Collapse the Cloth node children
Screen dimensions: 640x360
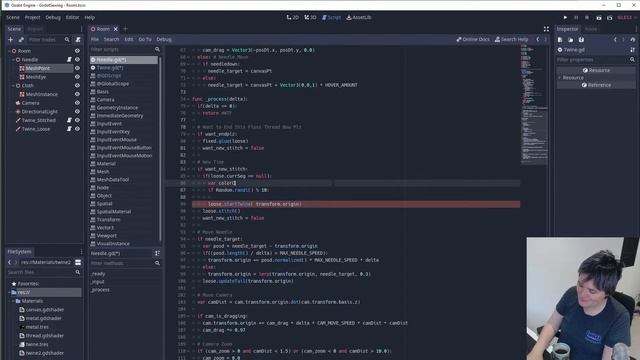(x=13, y=85)
